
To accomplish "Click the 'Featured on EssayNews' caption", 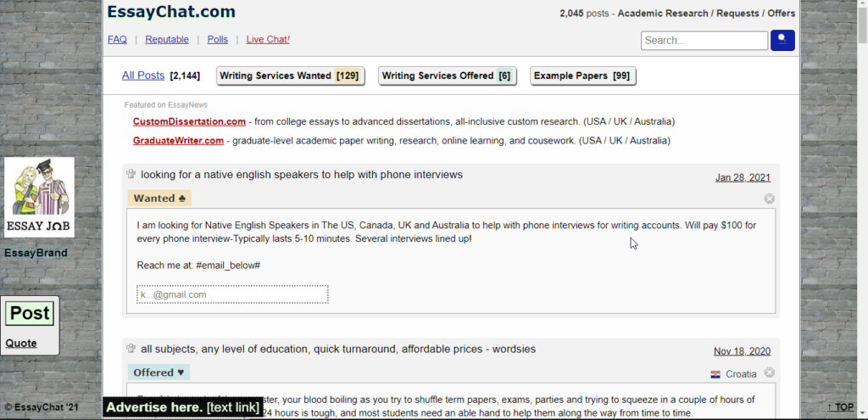I will [x=166, y=104].
